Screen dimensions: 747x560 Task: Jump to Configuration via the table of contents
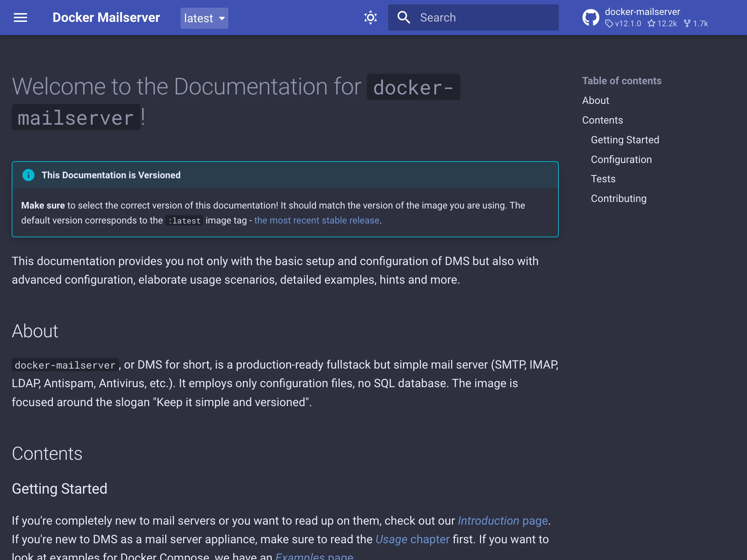click(x=621, y=159)
